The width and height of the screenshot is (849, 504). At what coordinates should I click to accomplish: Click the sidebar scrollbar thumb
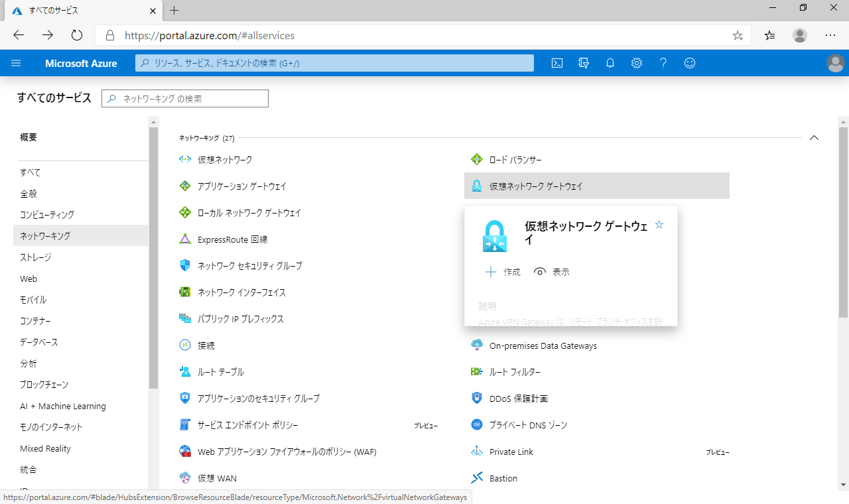click(x=154, y=257)
